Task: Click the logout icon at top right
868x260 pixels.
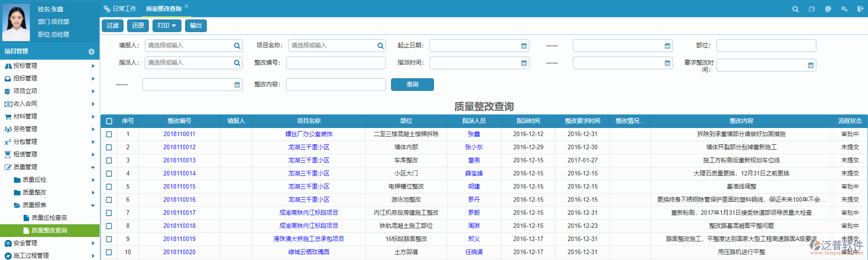Action: pyautogui.click(x=860, y=9)
